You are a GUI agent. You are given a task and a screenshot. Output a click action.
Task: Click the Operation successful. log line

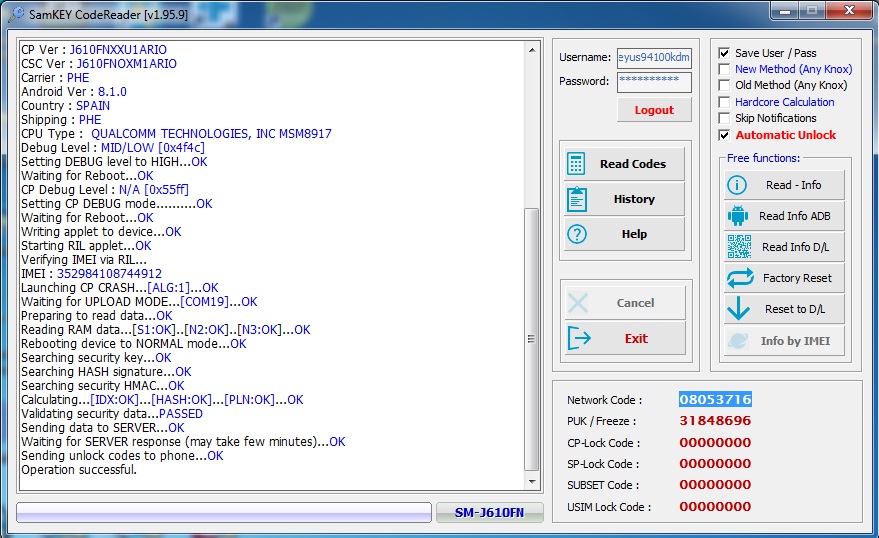79,470
